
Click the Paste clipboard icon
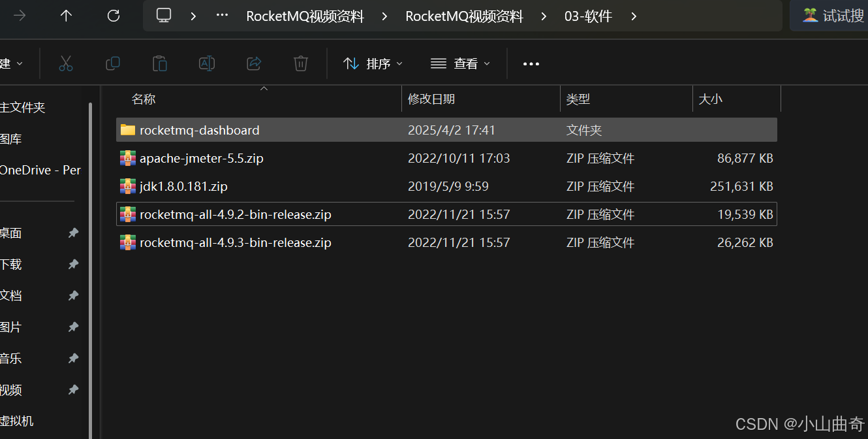[x=160, y=63]
